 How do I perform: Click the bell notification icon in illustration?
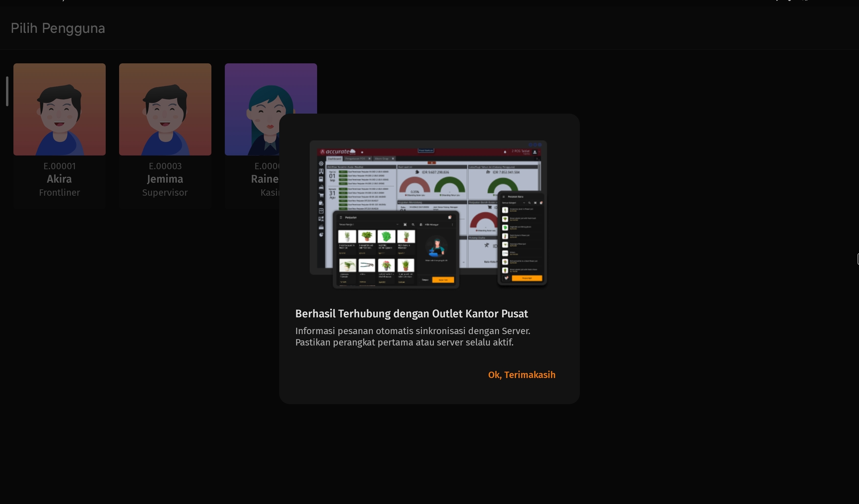(505, 152)
